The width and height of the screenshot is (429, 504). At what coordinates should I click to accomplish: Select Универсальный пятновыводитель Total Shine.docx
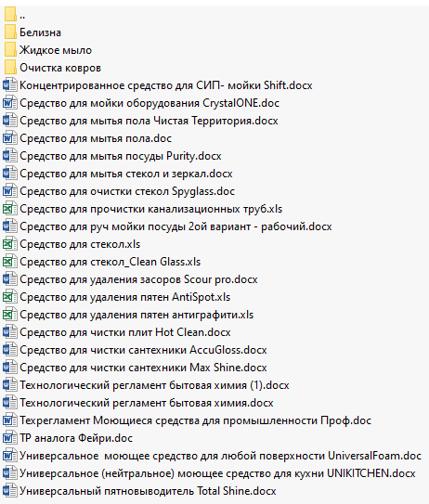tap(148, 491)
